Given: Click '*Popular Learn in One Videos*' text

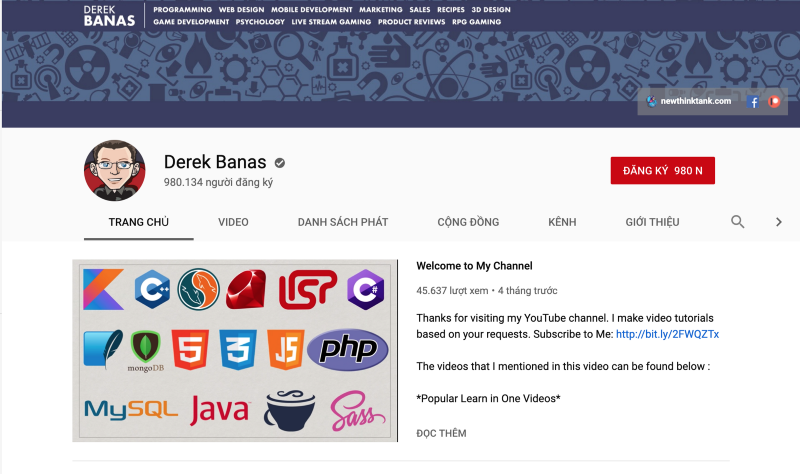Looking at the screenshot, I should [488, 398].
